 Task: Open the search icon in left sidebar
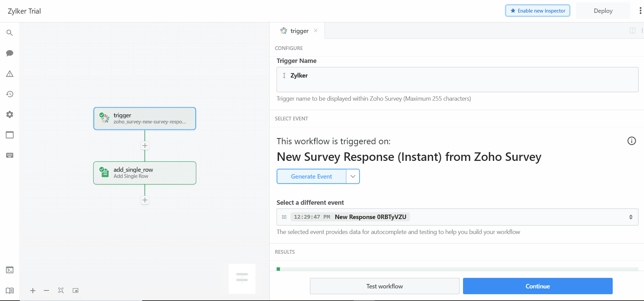10,33
